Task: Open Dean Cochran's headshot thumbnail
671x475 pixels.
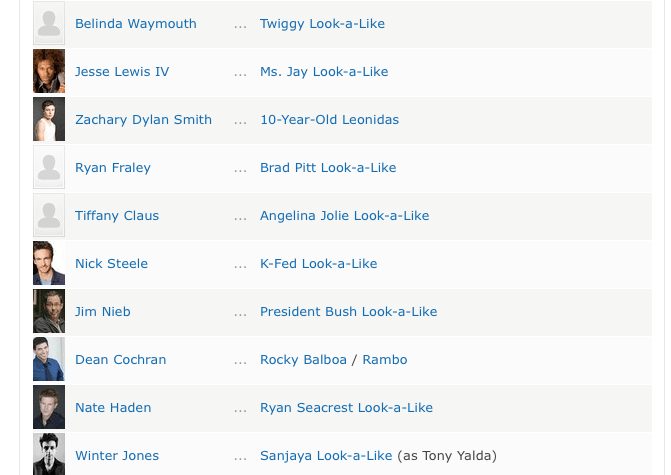Action: click(49, 359)
